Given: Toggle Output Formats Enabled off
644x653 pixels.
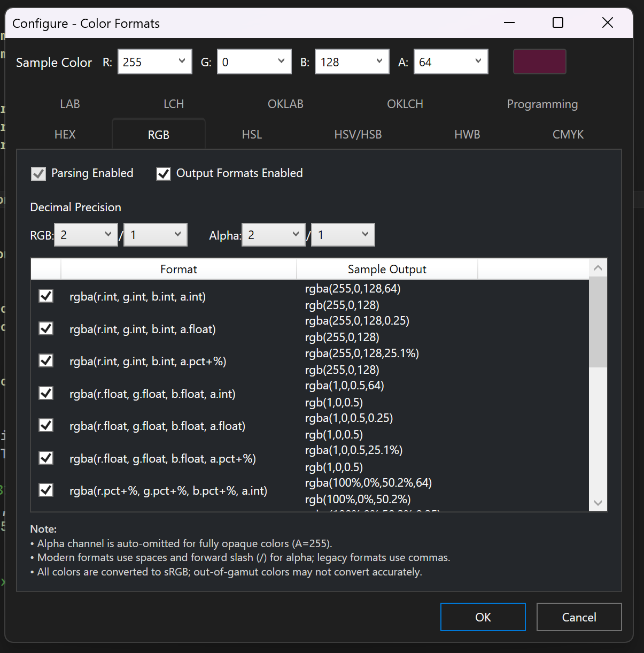Looking at the screenshot, I should 163,173.
